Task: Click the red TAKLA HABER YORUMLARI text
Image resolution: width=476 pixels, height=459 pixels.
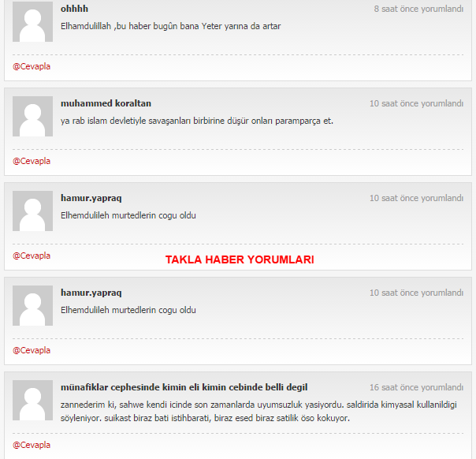Action: tap(240, 259)
